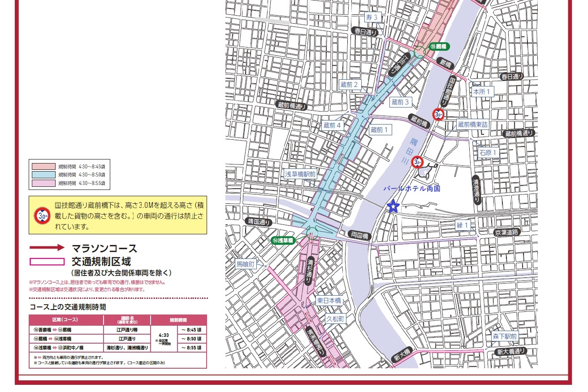This screenshot has height=392, width=588.
Task: Click the 清杉通り road label on the map
Action: point(310,271)
